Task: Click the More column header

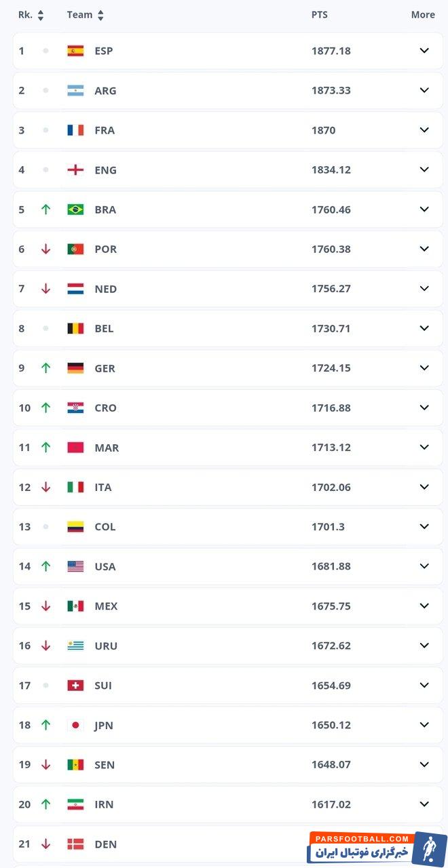Action: 423,15
